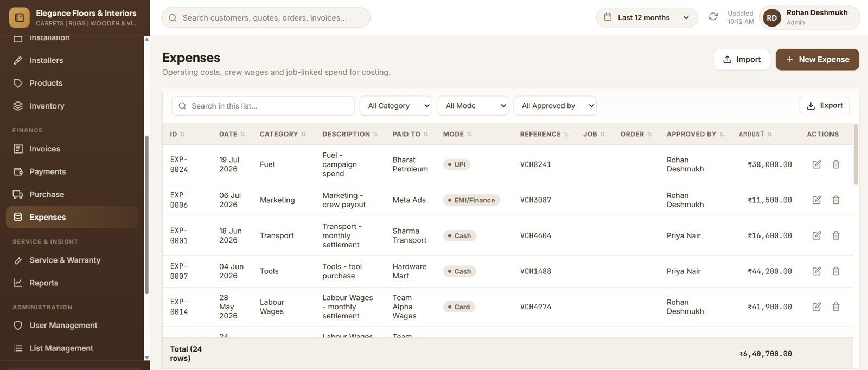Select Expenses in the sidebar
This screenshot has width=868, height=370.
pyautogui.click(x=72, y=217)
